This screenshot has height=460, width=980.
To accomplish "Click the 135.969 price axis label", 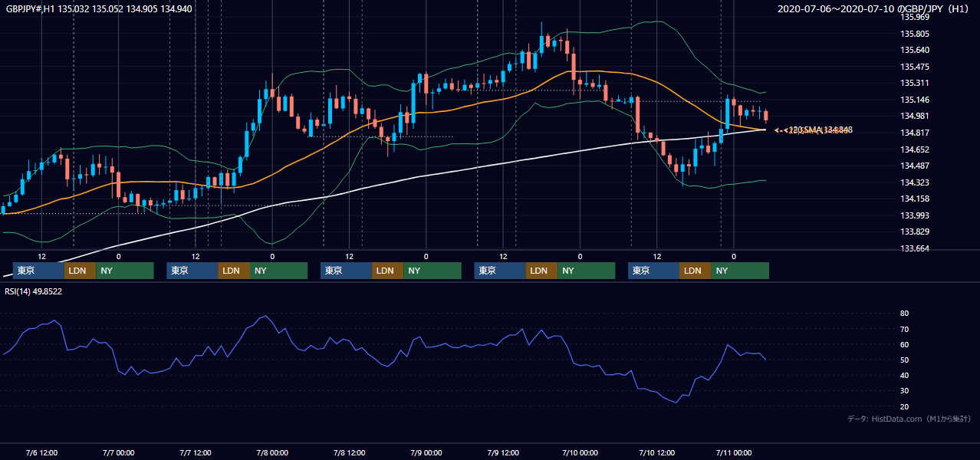I will [x=915, y=17].
